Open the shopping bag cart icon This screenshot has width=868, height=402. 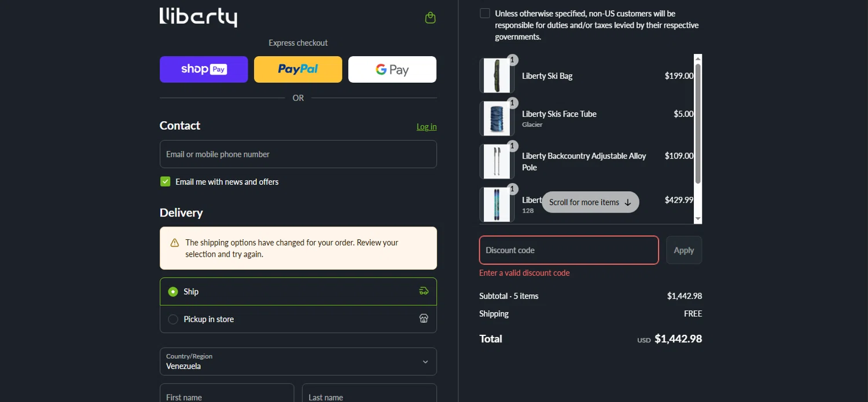click(430, 18)
